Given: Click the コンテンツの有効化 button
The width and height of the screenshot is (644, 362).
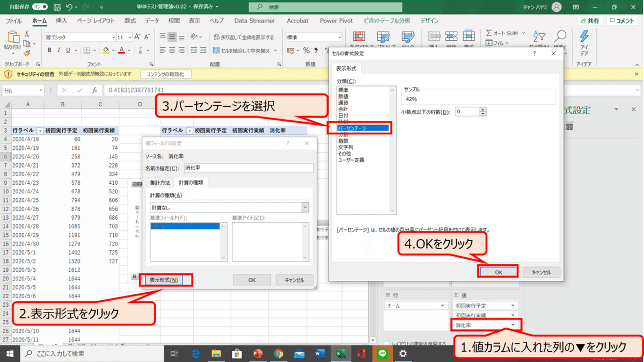Looking at the screenshot, I should click(x=166, y=74).
